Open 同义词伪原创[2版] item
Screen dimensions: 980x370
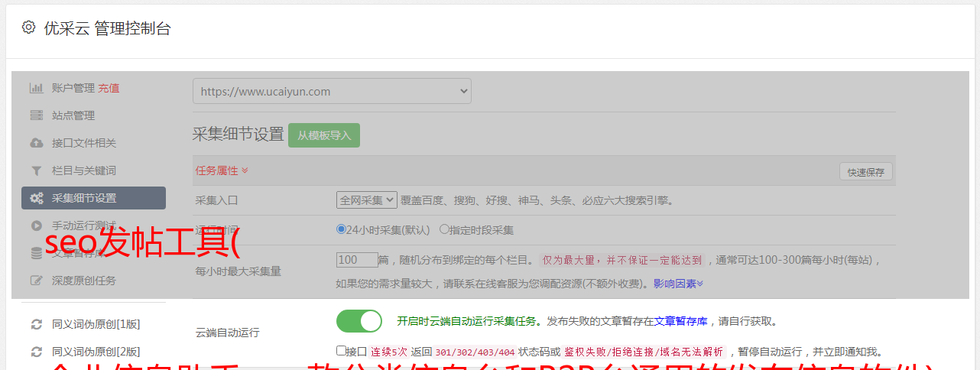tap(96, 352)
